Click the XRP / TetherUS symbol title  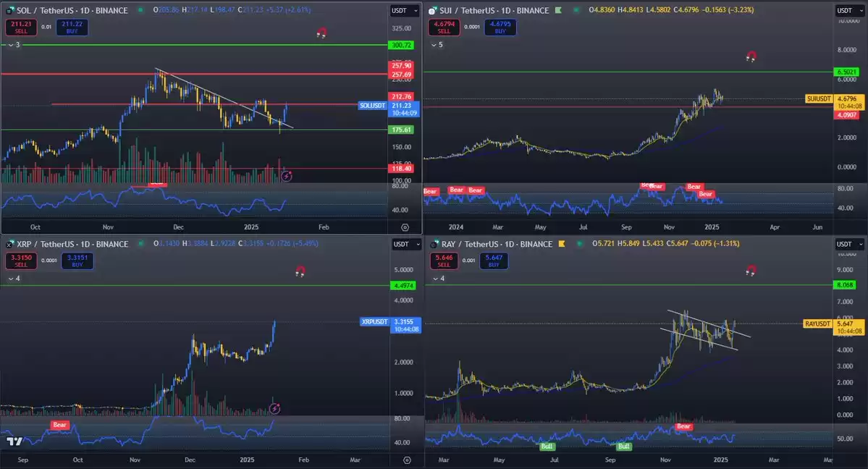[x=72, y=244]
